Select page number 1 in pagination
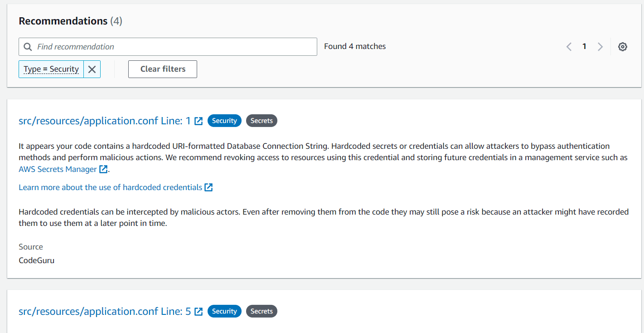 click(x=584, y=46)
